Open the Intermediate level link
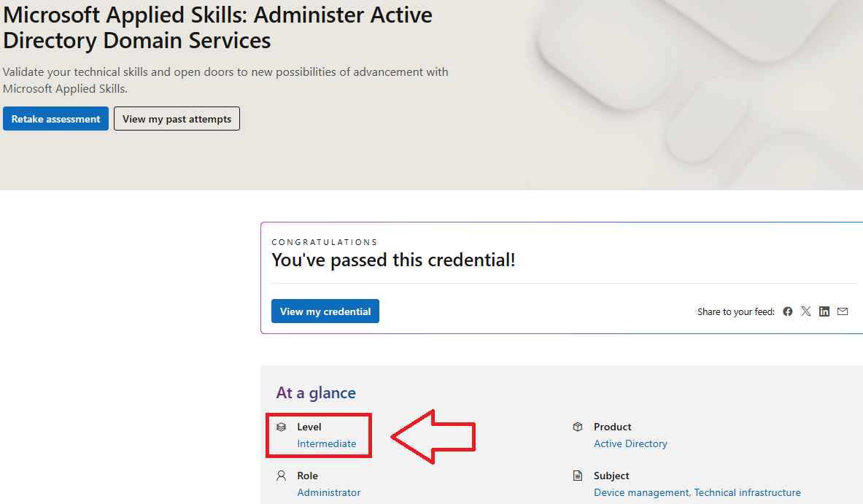 point(326,443)
